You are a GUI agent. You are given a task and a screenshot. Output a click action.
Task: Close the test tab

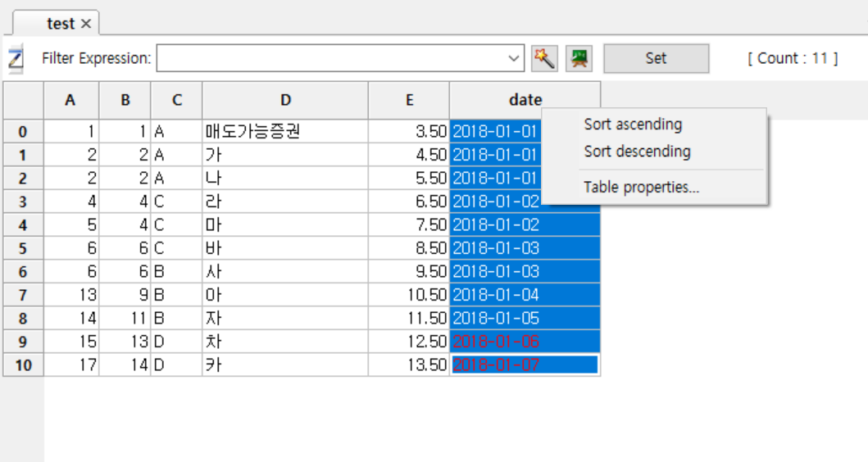point(86,24)
